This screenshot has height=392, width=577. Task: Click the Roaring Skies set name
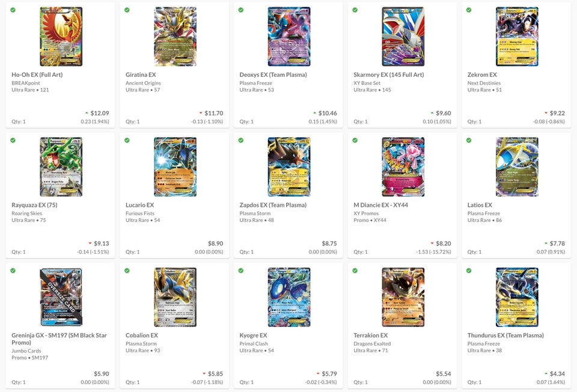click(x=27, y=213)
